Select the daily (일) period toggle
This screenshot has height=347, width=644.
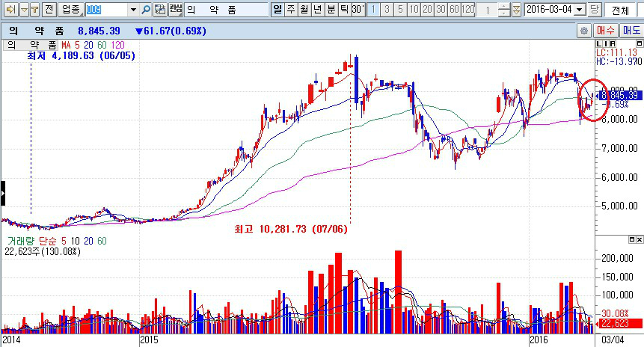pos(277,10)
